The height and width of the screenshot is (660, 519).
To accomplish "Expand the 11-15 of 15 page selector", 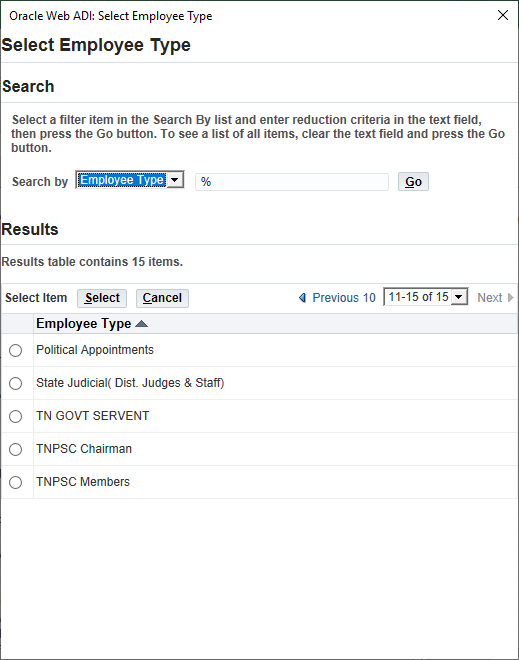I will (x=426, y=297).
